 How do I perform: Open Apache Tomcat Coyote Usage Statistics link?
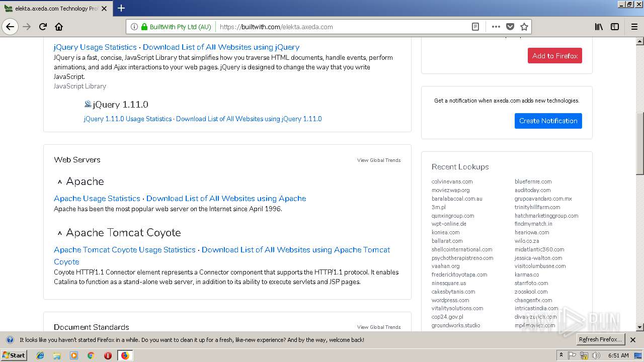125,249
